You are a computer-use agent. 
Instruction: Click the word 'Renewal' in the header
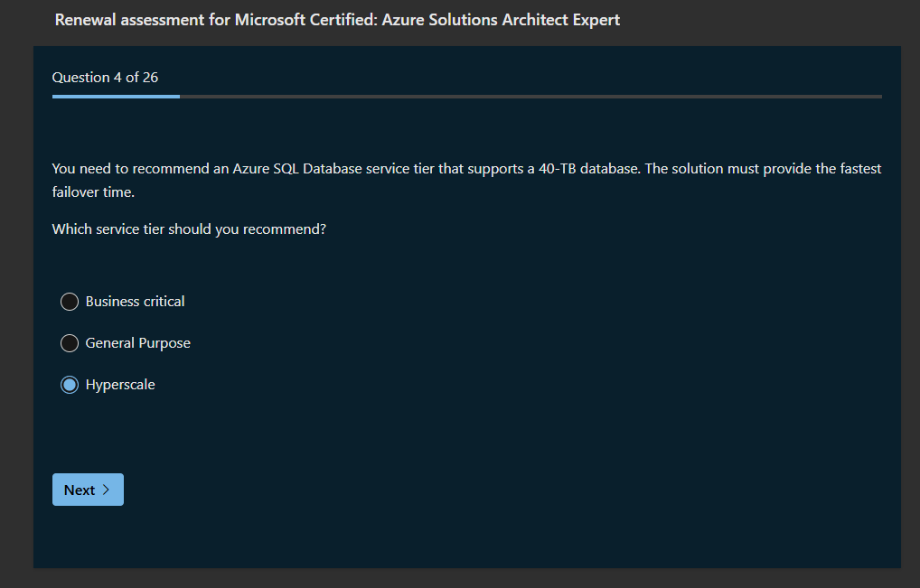pos(85,20)
